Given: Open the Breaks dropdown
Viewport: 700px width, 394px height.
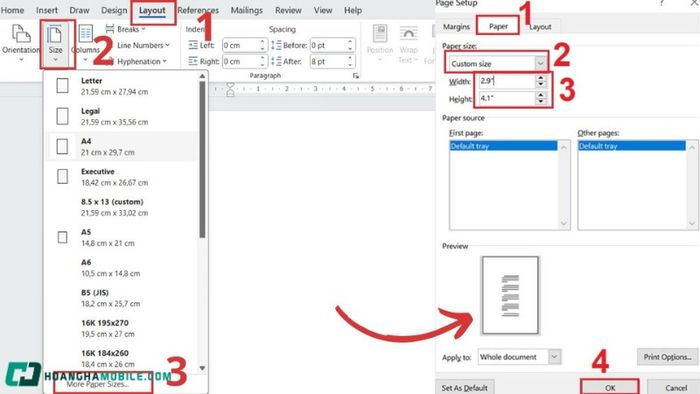Looking at the screenshot, I should (x=126, y=29).
